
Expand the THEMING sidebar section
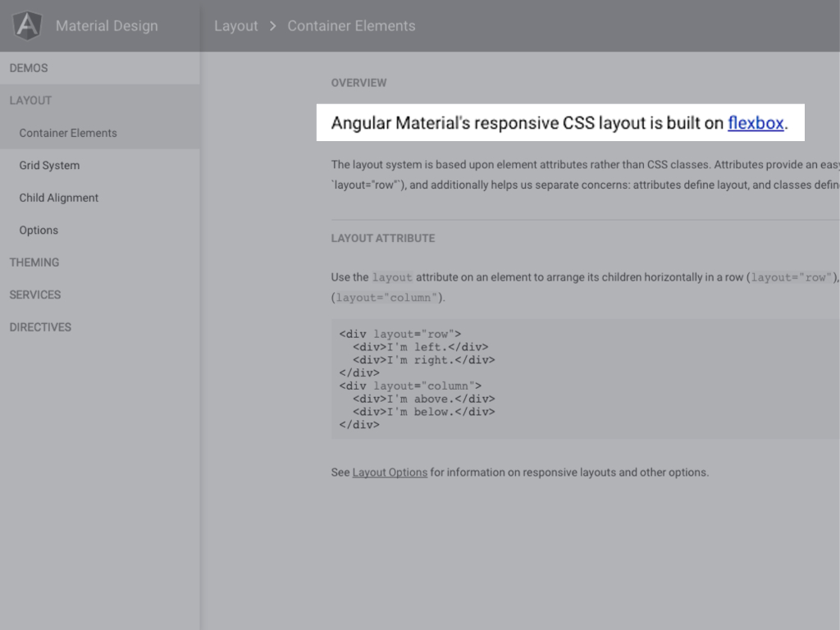click(34, 262)
